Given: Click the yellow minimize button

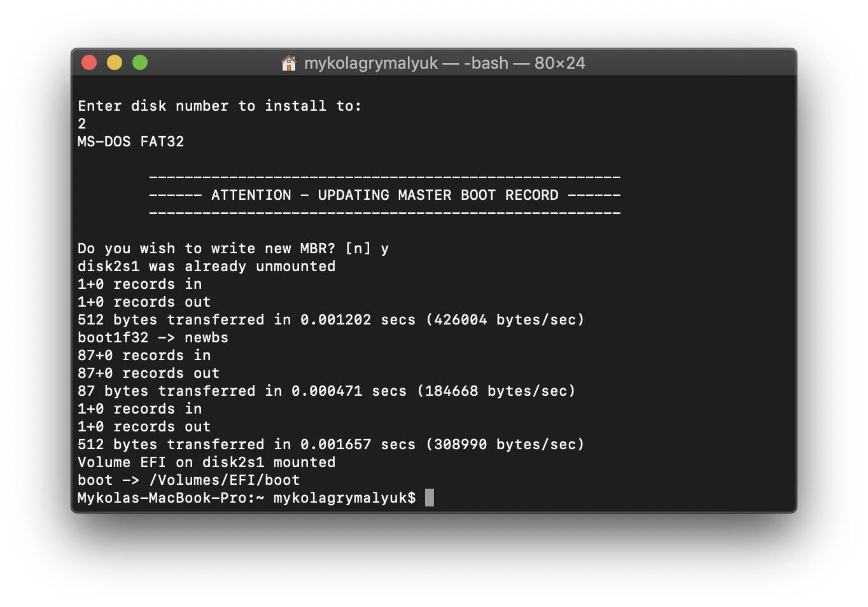Looking at the screenshot, I should [x=115, y=63].
